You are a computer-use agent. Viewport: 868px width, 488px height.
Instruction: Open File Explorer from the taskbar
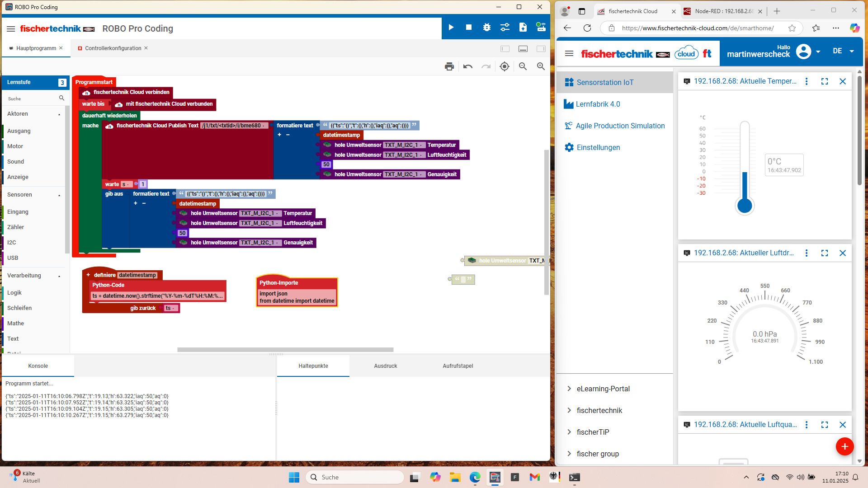coord(455,477)
